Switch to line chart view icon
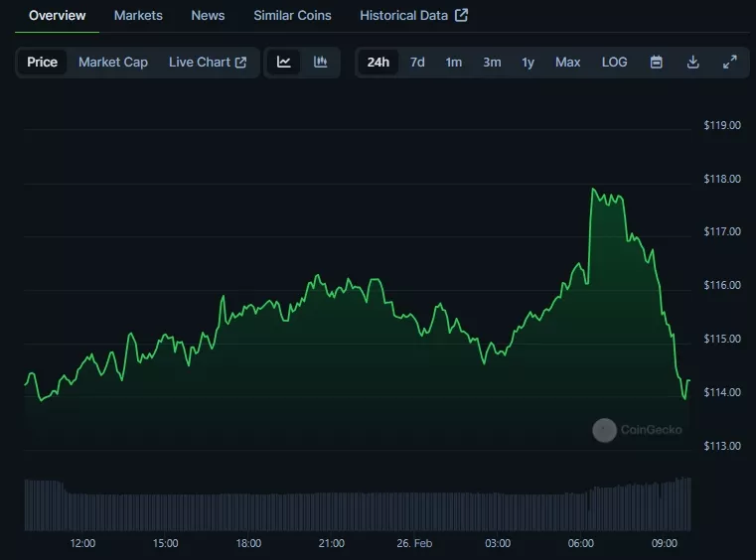The width and height of the screenshot is (756, 560). pyautogui.click(x=284, y=62)
